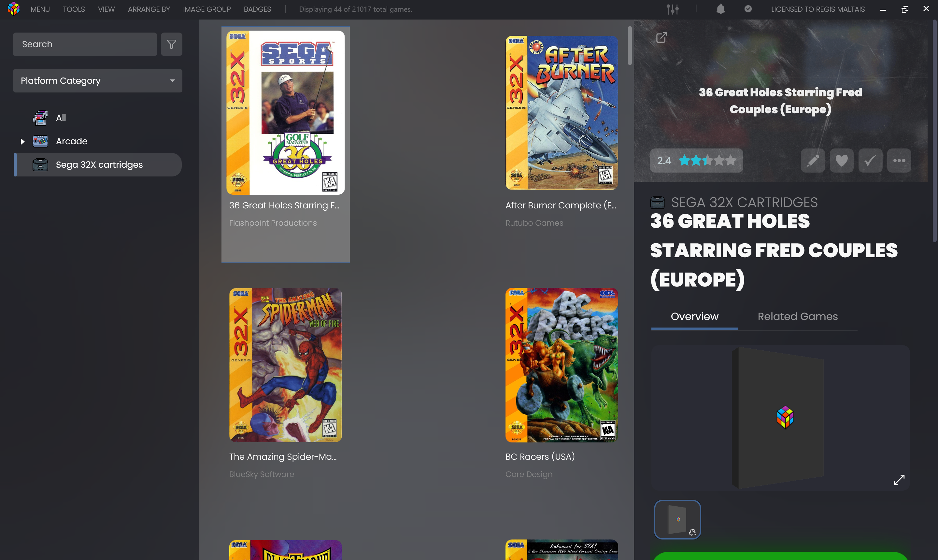Image resolution: width=938 pixels, height=560 pixels.
Task: Pop out details panel with external icon
Action: [x=661, y=37]
